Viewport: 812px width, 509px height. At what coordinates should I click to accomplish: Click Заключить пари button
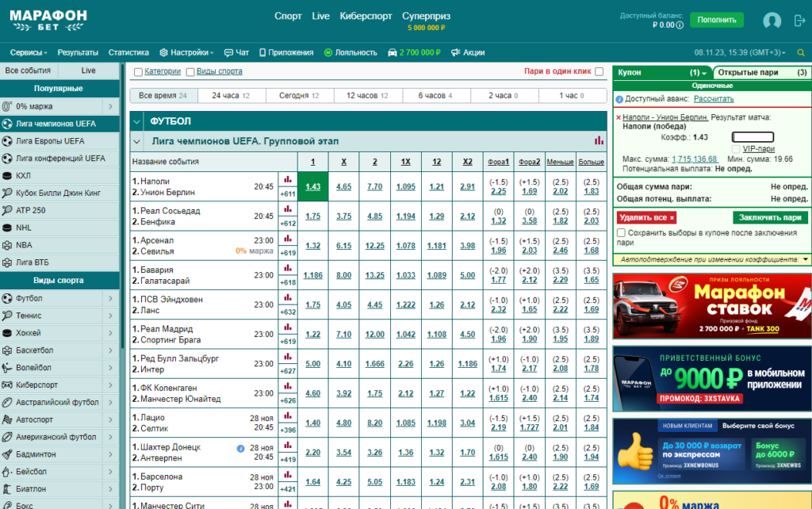(x=770, y=217)
